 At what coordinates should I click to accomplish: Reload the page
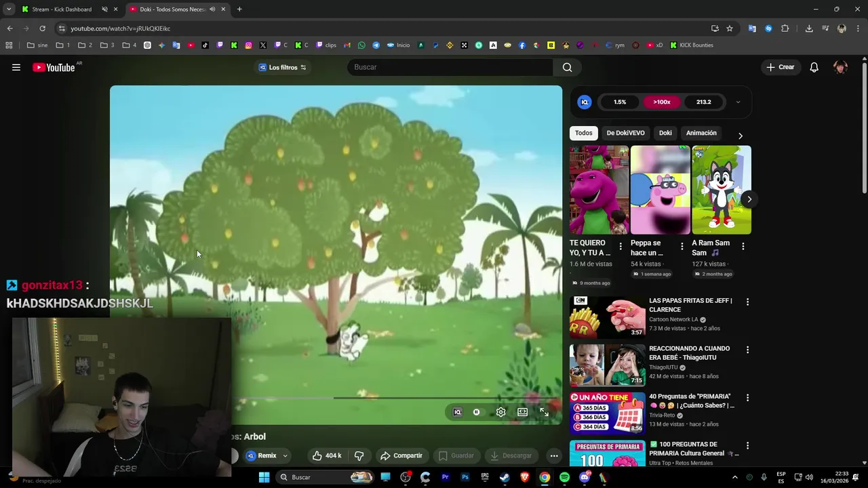[x=42, y=28]
